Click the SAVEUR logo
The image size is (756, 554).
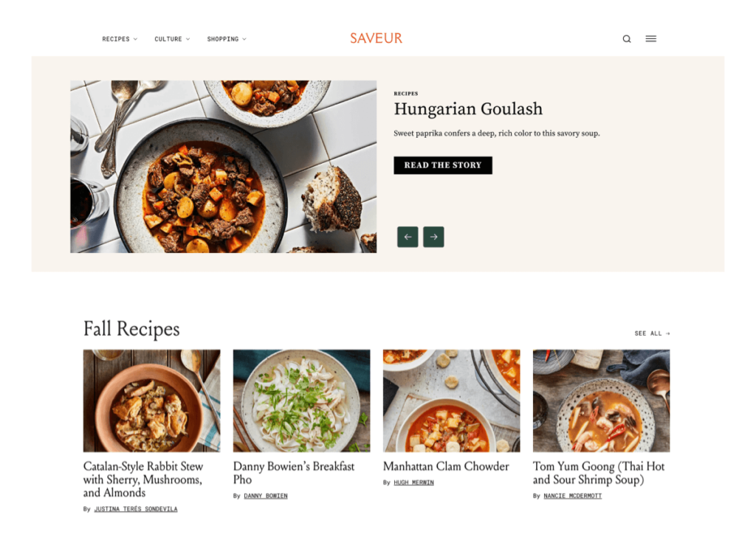pos(376,38)
